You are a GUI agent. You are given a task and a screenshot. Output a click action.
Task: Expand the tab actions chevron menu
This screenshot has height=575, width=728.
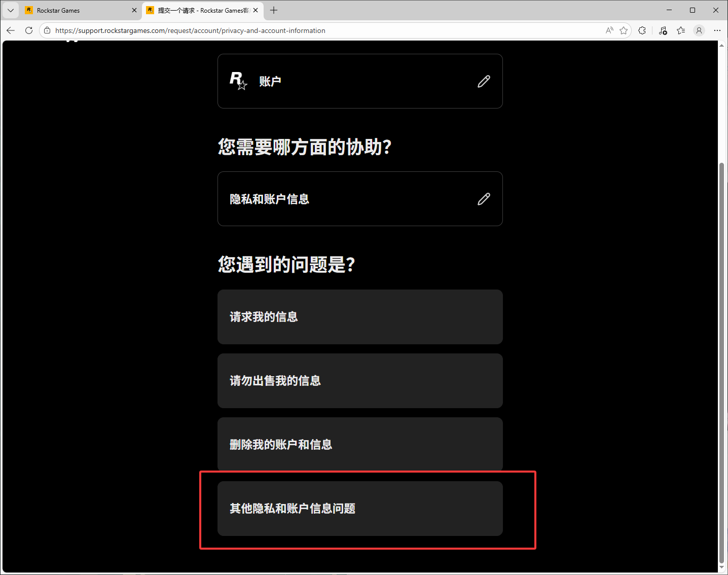(10, 10)
